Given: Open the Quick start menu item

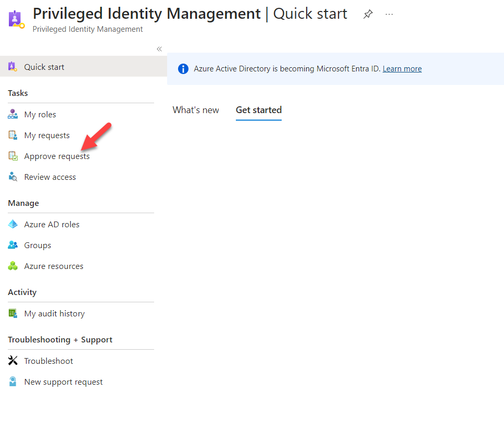Looking at the screenshot, I should [84, 67].
